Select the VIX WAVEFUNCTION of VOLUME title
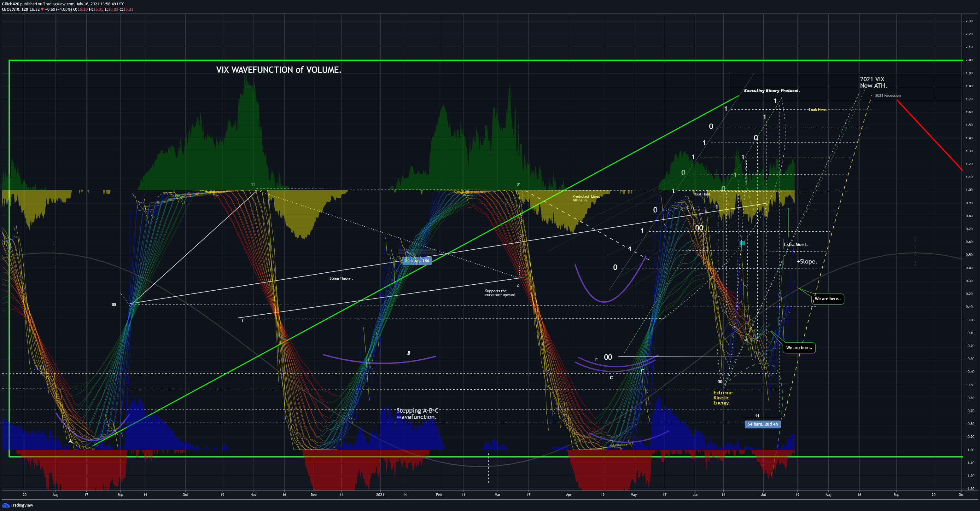 coord(278,70)
